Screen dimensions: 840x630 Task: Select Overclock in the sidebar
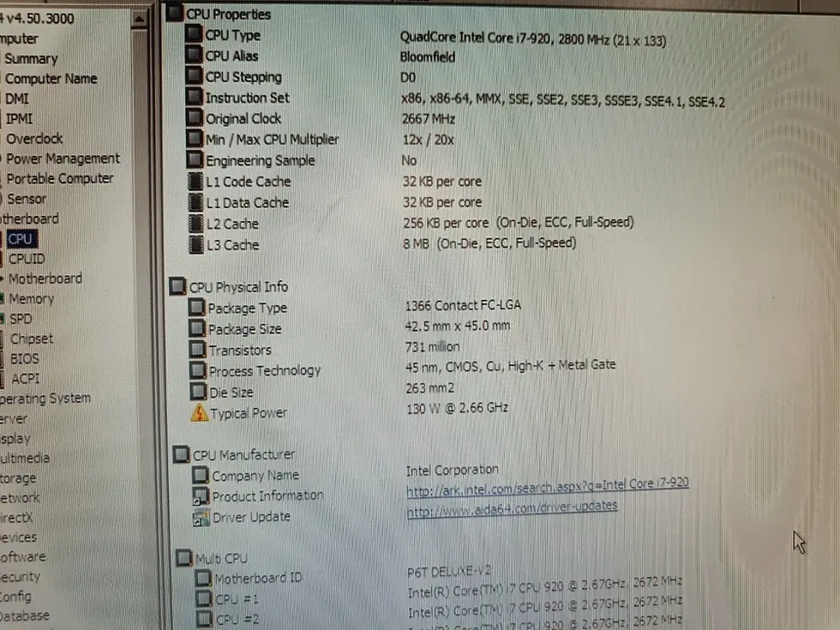pyautogui.click(x=33, y=138)
